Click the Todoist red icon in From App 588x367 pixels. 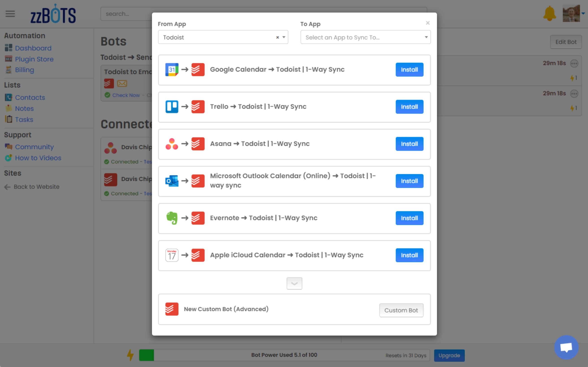tap(171, 309)
